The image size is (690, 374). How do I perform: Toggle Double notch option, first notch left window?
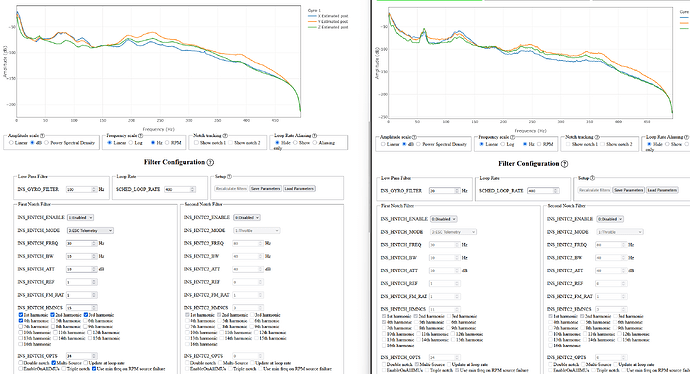21,363
